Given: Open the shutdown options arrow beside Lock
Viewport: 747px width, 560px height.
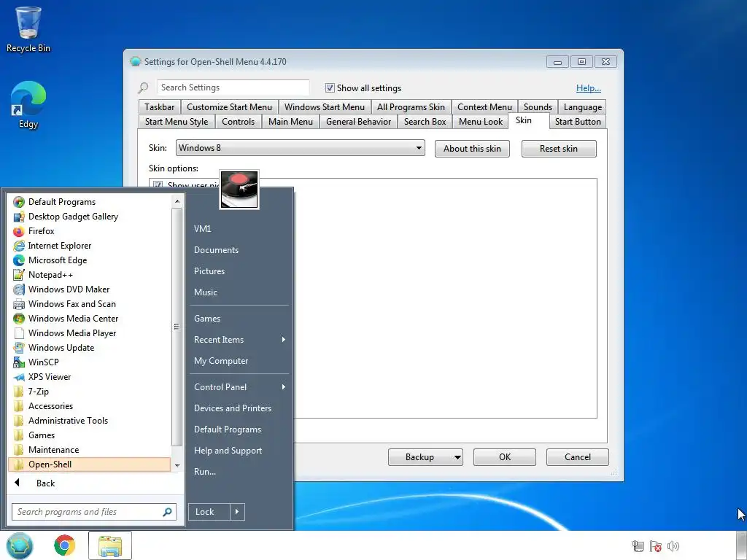Looking at the screenshot, I should pyautogui.click(x=237, y=512).
